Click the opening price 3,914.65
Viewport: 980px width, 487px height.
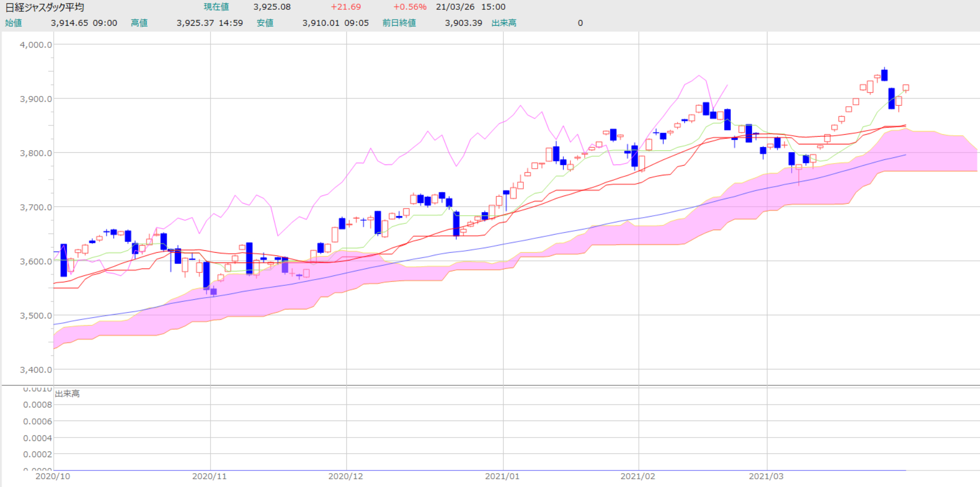70,23
